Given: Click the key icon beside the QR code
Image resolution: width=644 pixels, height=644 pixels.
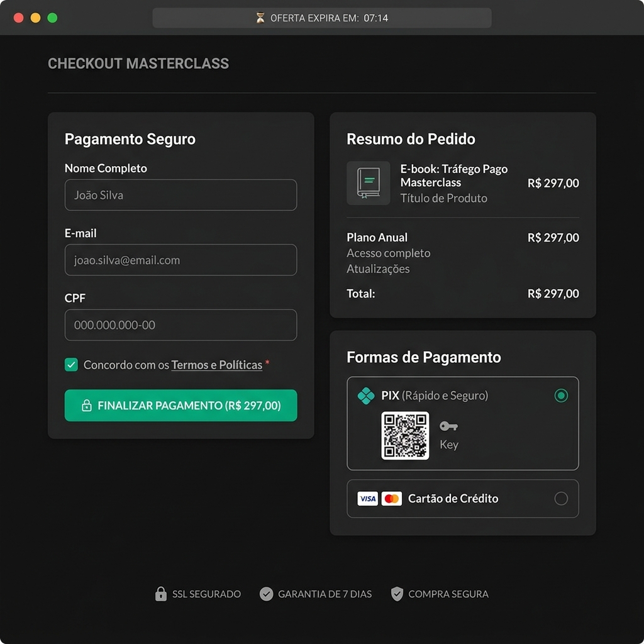Looking at the screenshot, I should [449, 426].
